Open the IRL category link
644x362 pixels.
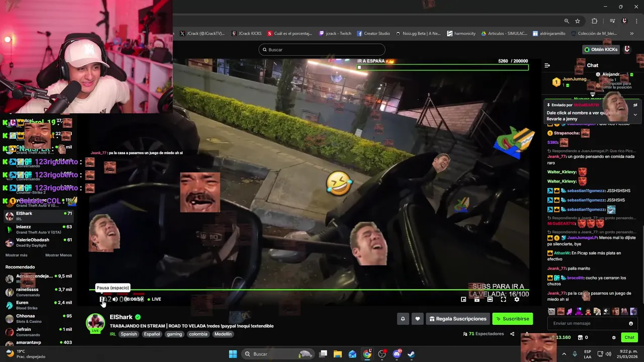[x=113, y=334]
